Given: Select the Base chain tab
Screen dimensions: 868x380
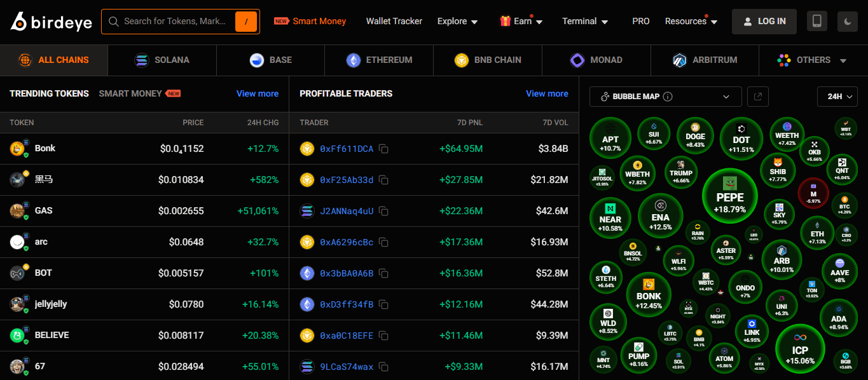Looking at the screenshot, I should (x=271, y=60).
